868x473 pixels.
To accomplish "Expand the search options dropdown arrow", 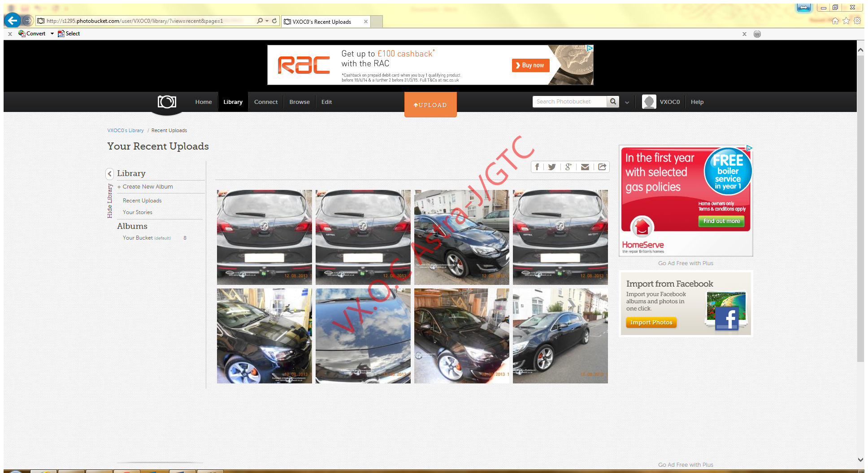I will point(627,102).
